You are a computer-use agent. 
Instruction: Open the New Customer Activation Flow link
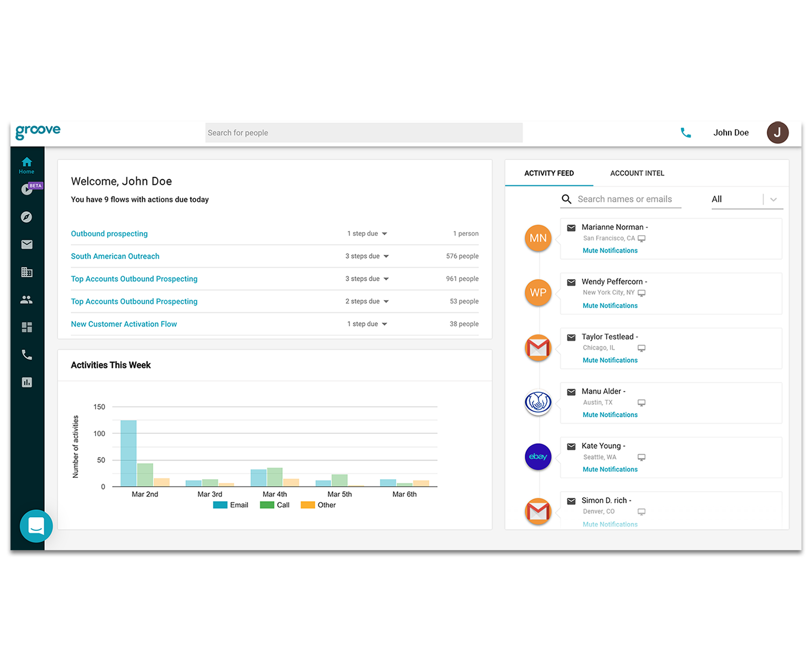(x=124, y=324)
